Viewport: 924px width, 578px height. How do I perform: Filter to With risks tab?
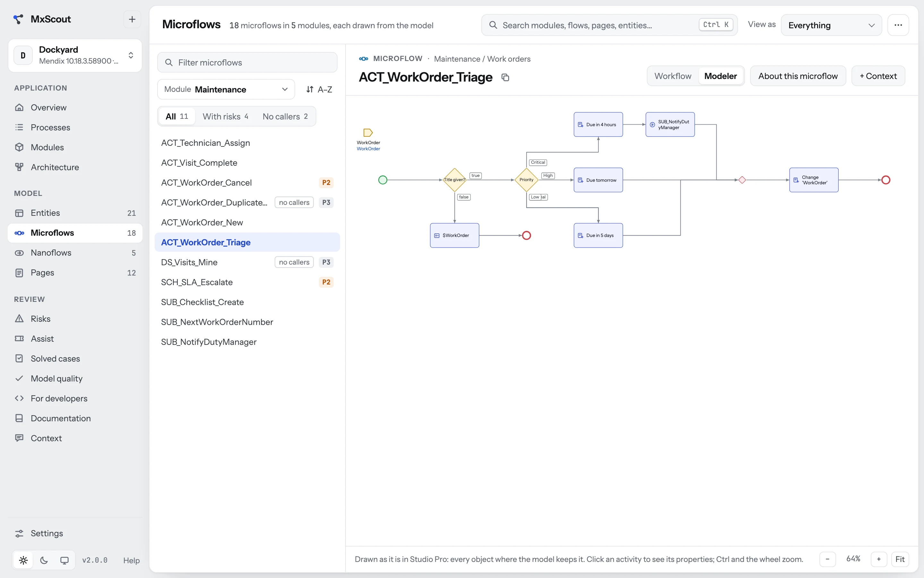pos(225,116)
